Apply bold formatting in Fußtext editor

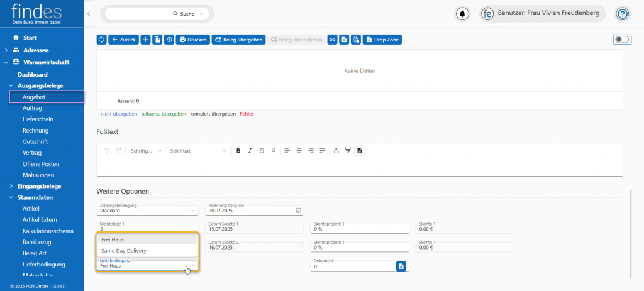click(x=238, y=151)
